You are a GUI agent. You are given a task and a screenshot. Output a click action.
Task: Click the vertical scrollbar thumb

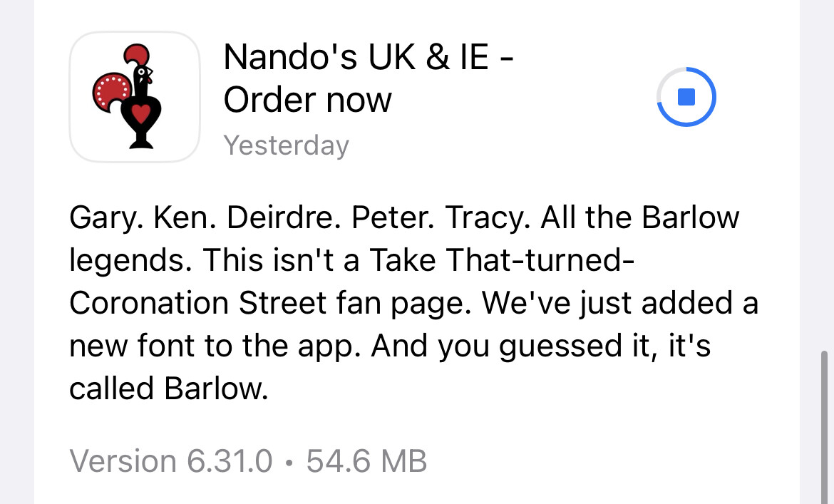(823, 419)
